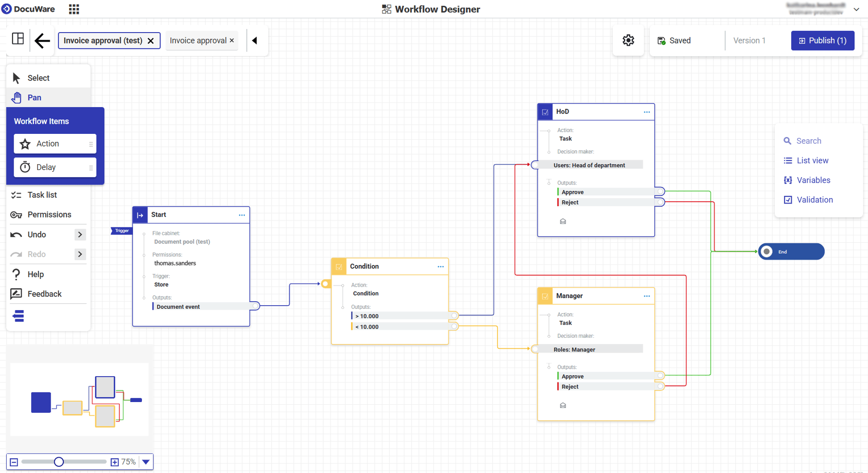Image resolution: width=868 pixels, height=473 pixels.
Task: Expand the Undo history arrow
Action: pyautogui.click(x=80, y=234)
